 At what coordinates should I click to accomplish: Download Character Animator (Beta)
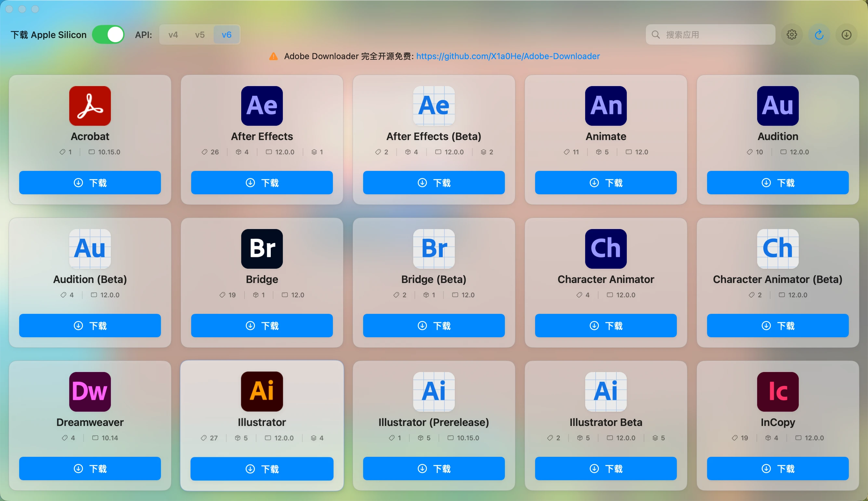coord(777,325)
